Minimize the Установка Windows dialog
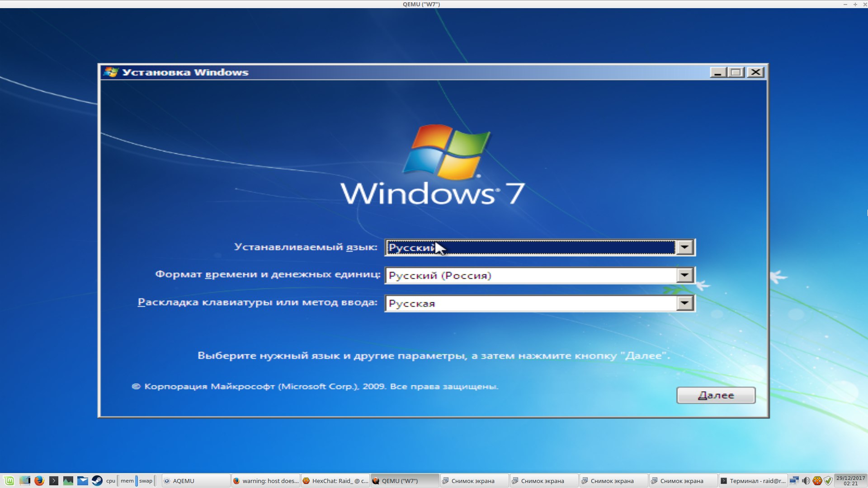Viewport: 868px width, 488px height. [x=718, y=72]
